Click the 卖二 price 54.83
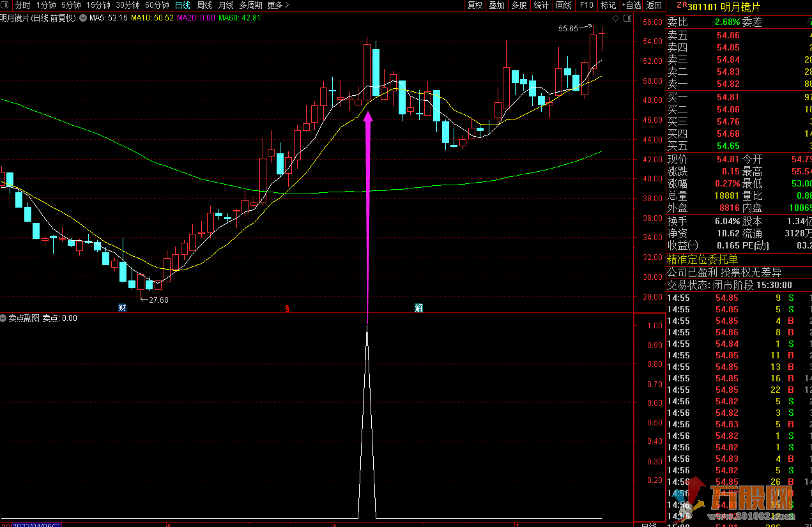This screenshot has height=527, width=812. click(x=728, y=72)
